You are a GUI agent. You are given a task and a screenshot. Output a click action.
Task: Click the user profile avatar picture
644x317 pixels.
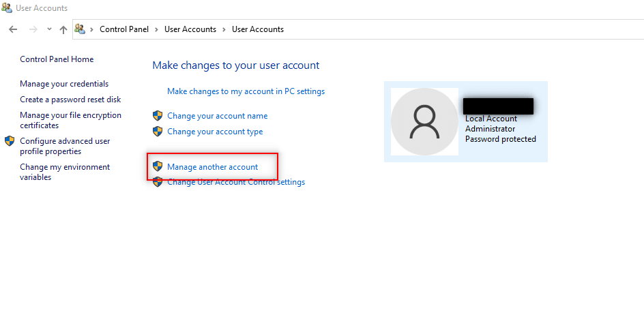(x=424, y=121)
